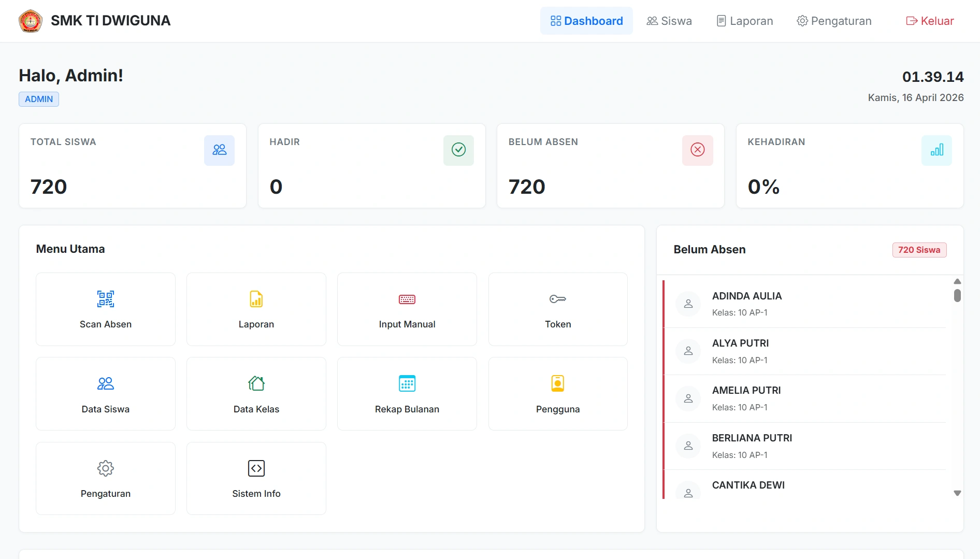
Task: Click ADINDA AULIA's avatar icon
Action: click(688, 304)
